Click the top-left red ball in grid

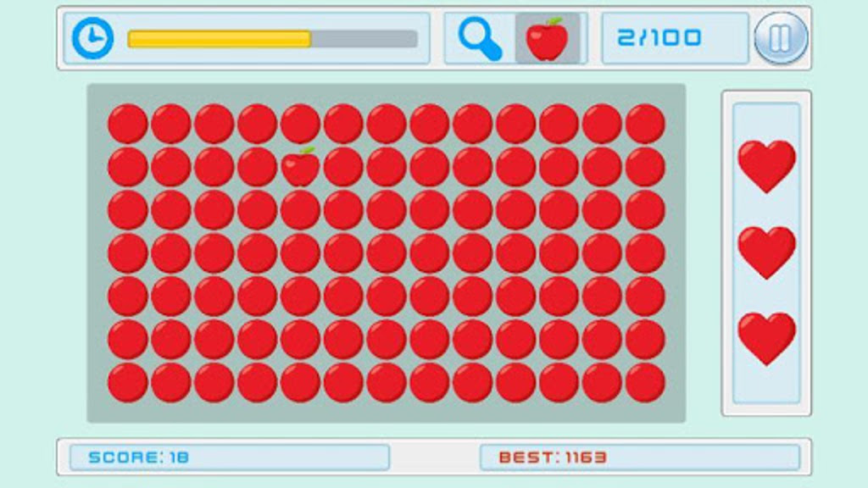coord(128,124)
